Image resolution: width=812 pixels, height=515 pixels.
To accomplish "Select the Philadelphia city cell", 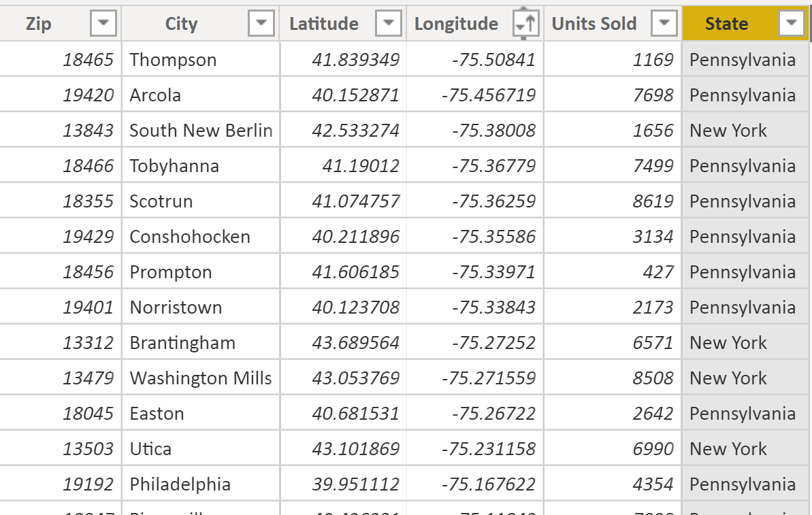I will tap(180, 484).
